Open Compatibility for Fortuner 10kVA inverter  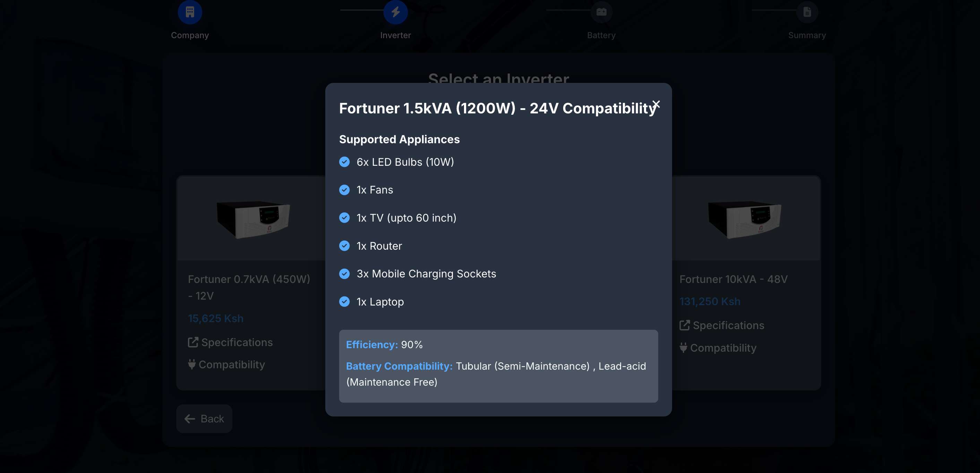(x=718, y=348)
